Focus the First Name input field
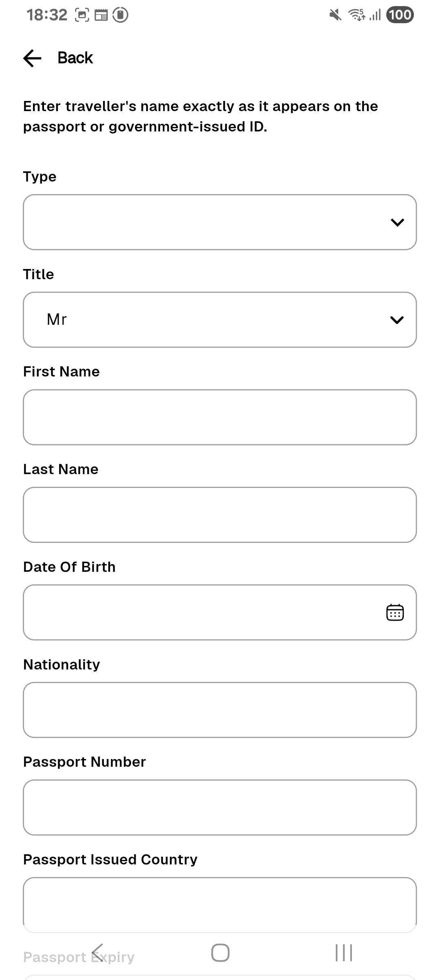Screen dimensions: 440x980 (x=220, y=417)
